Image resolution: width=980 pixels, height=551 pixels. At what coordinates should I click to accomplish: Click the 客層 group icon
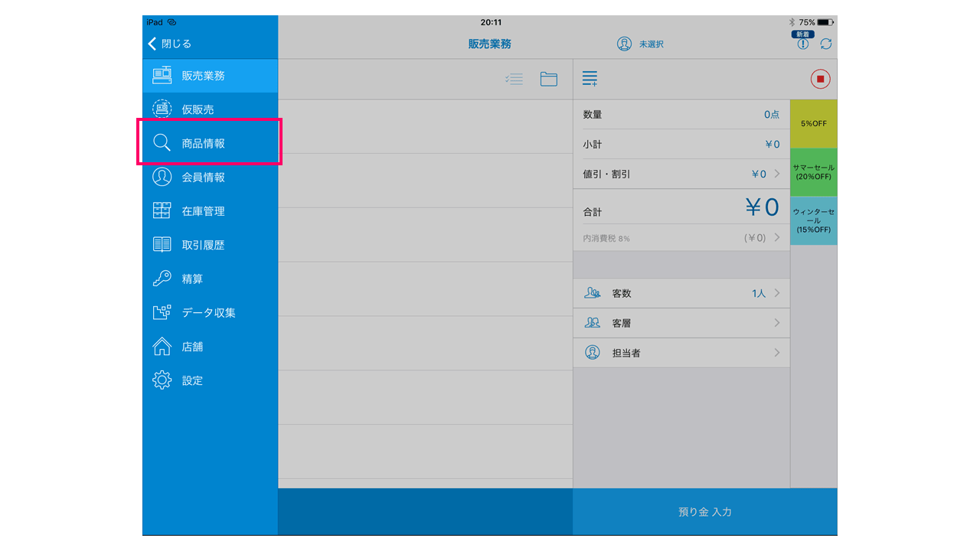click(x=592, y=323)
